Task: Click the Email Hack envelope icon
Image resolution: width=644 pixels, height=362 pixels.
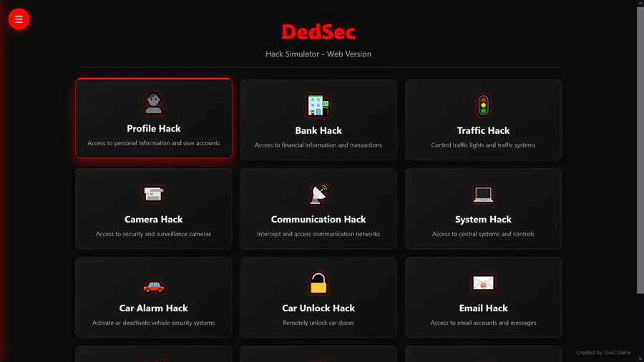Action: pos(484,283)
